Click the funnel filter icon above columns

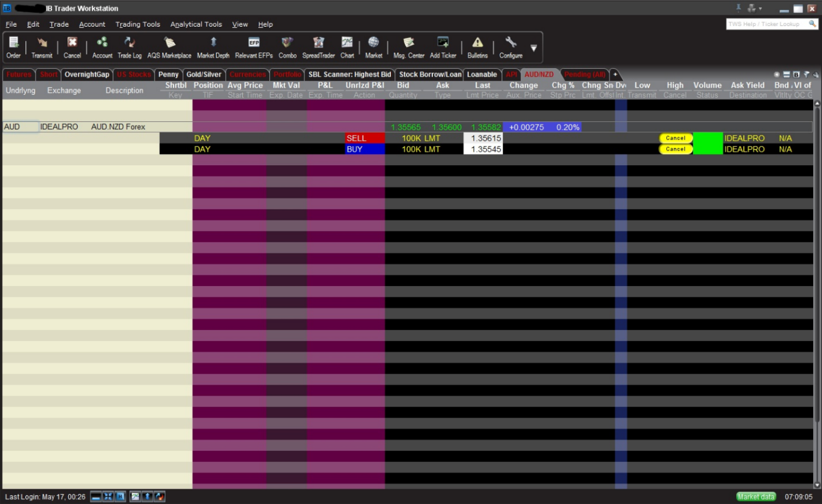pos(806,75)
